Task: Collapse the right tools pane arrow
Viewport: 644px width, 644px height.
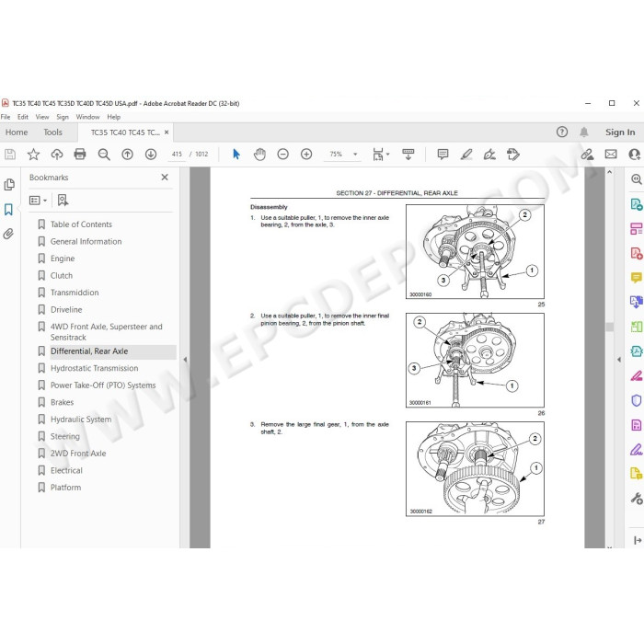Action: click(619, 360)
